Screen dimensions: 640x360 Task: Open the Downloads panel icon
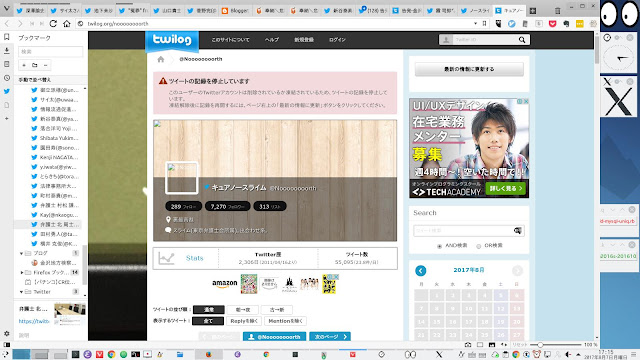click(x=7, y=51)
